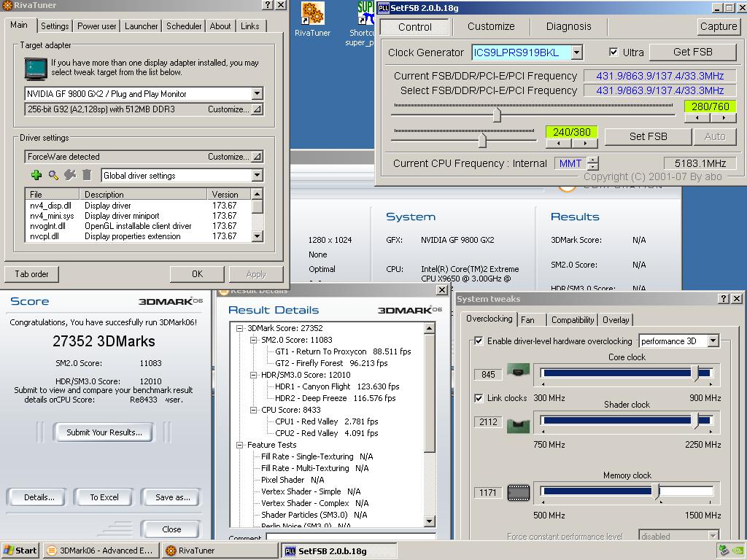Viewport: 747px width, 560px height.
Task: Click the monitor icon in Target adapter
Action: (36, 69)
